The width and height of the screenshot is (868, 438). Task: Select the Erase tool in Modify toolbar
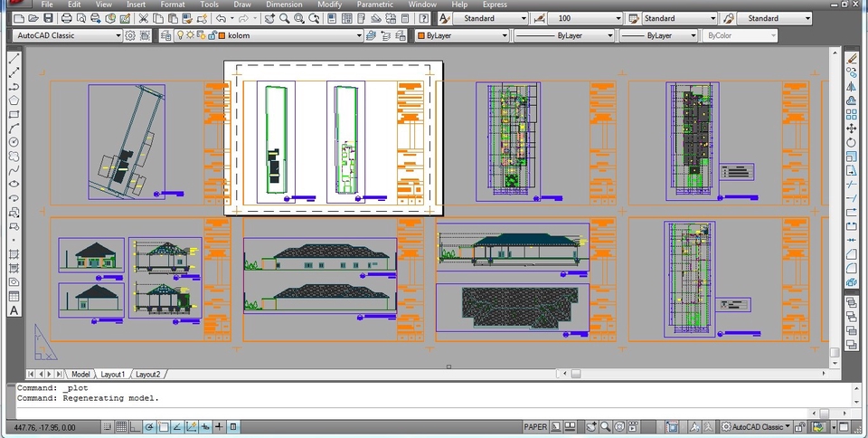point(852,58)
